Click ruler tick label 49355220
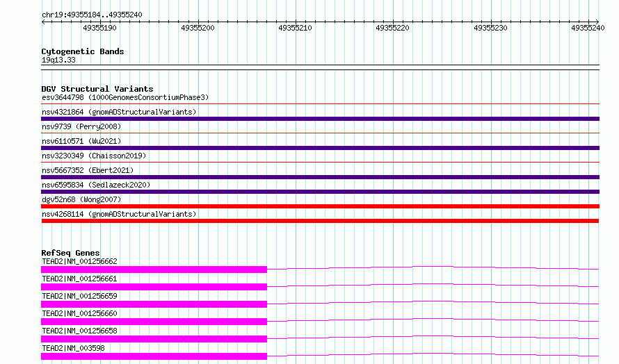This screenshot has height=364, width=619. click(393, 28)
